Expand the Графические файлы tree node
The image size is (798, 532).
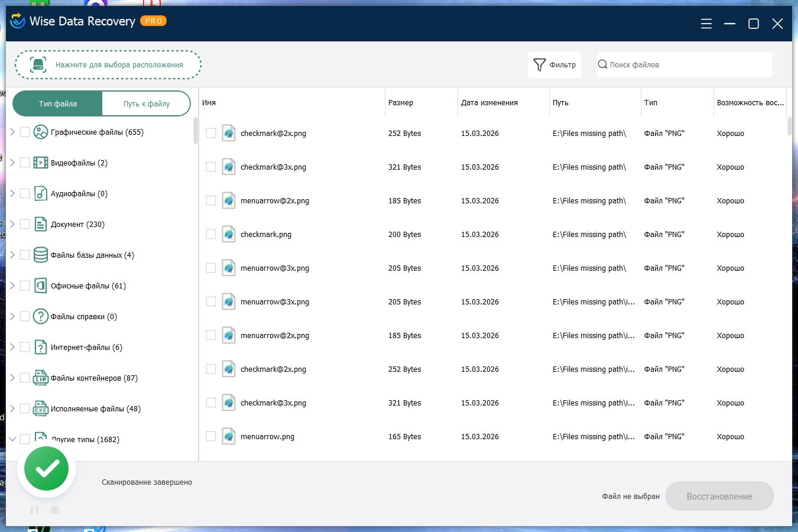click(x=12, y=132)
